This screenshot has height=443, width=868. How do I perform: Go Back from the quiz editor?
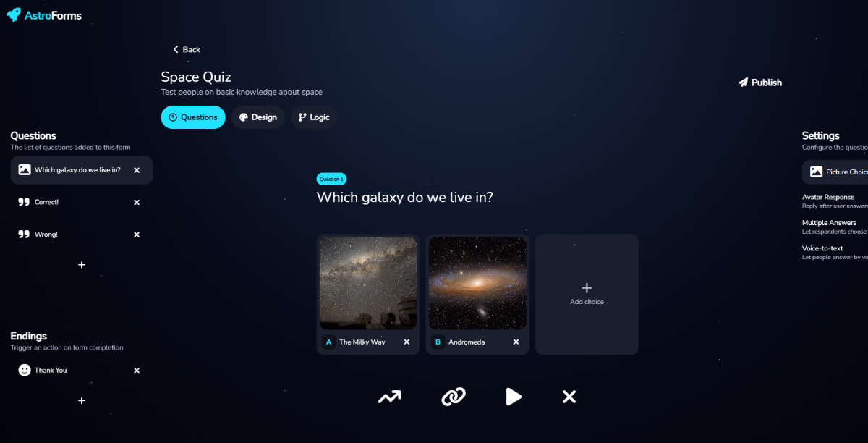186,49
